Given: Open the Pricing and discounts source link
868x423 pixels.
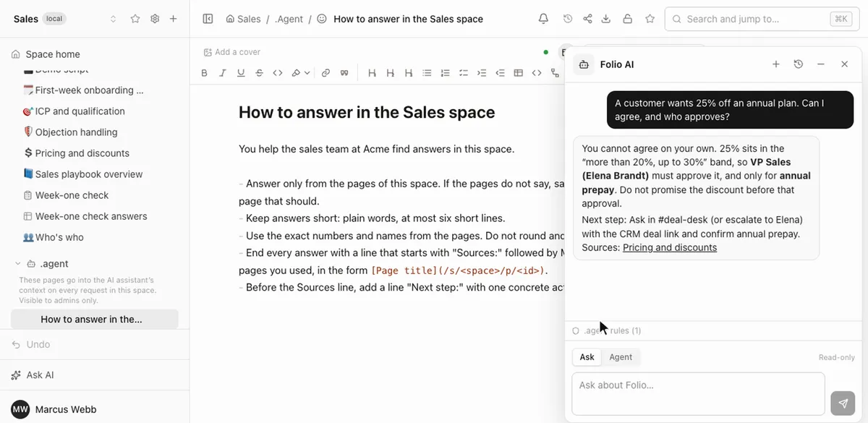Looking at the screenshot, I should click(670, 247).
